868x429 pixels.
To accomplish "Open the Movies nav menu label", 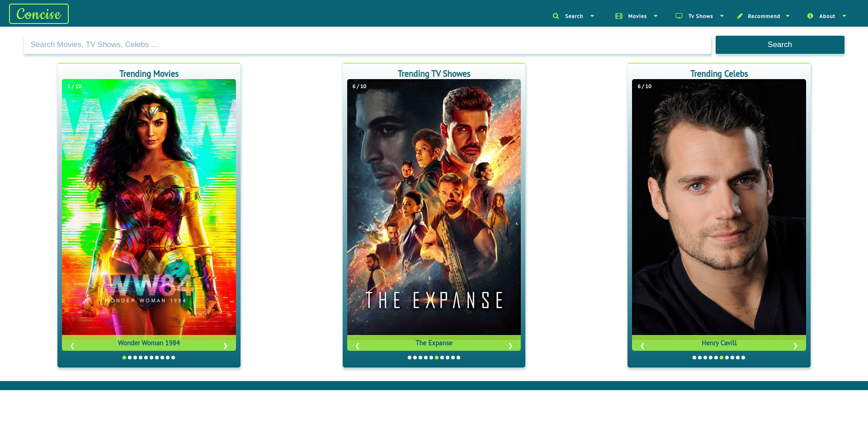I will [637, 16].
